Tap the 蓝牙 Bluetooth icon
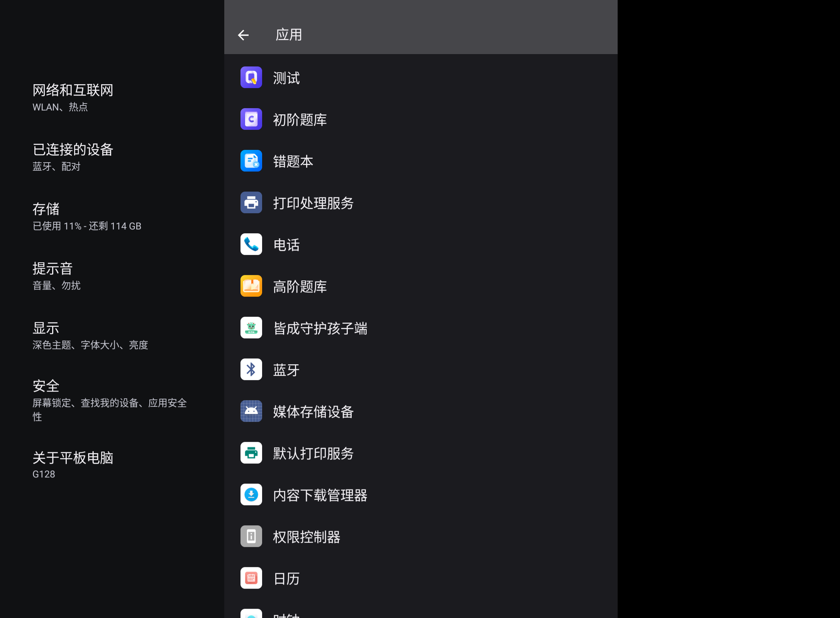Image resolution: width=840 pixels, height=618 pixels. coord(251,369)
